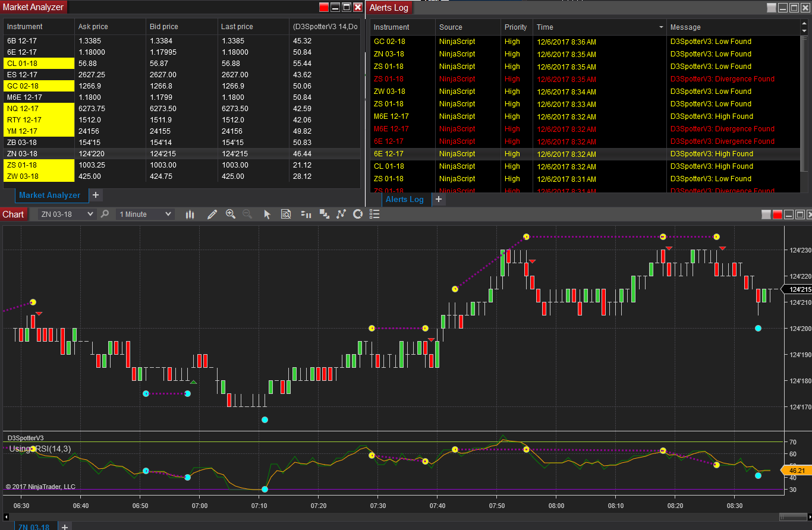Open the 1 Minute interval dropdown
Viewport: 812px width, 530px height.
click(146, 214)
